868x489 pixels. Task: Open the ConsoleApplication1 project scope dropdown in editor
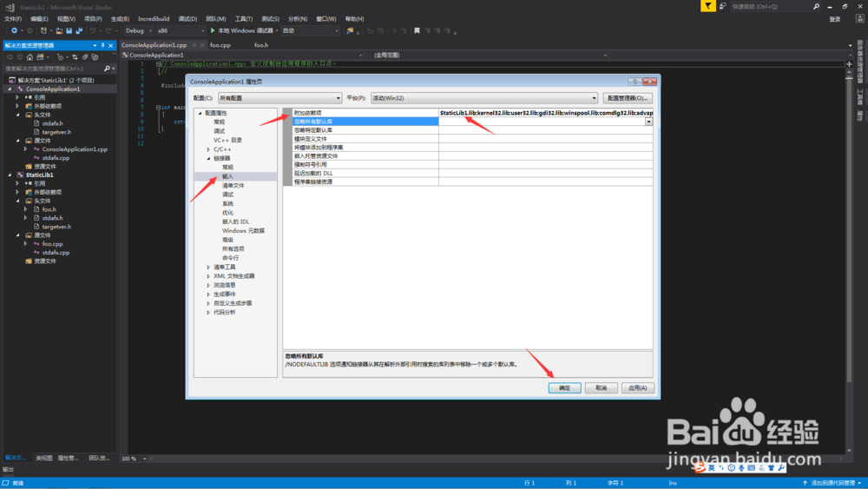(242, 56)
